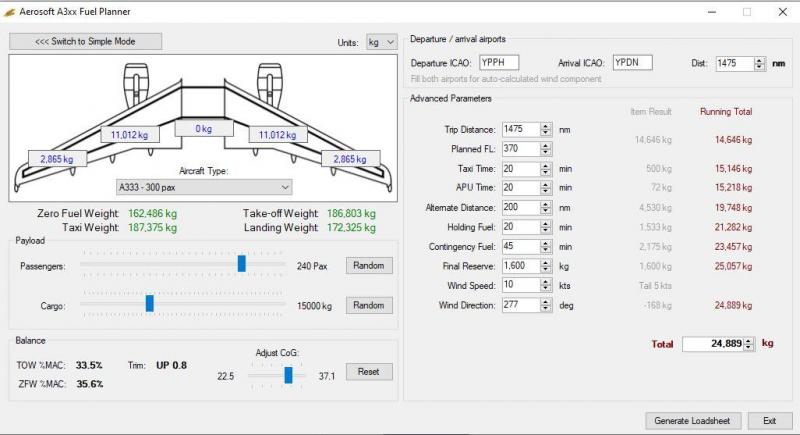Image resolution: width=800 pixels, height=435 pixels.
Task: Click the Total fuel spinner arrows
Action: 748,344
